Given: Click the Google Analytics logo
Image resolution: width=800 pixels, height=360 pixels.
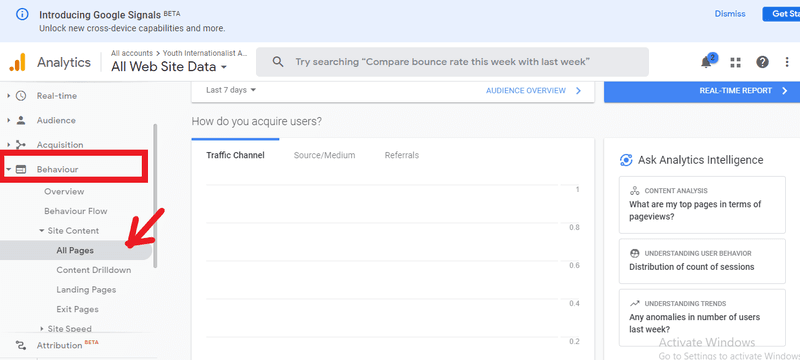Looking at the screenshot, I should tap(17, 62).
